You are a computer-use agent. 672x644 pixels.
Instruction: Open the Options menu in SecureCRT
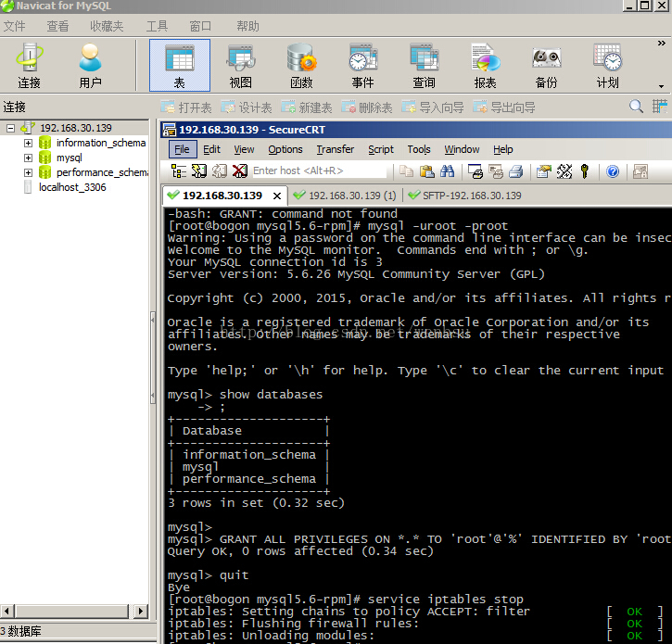pos(285,149)
